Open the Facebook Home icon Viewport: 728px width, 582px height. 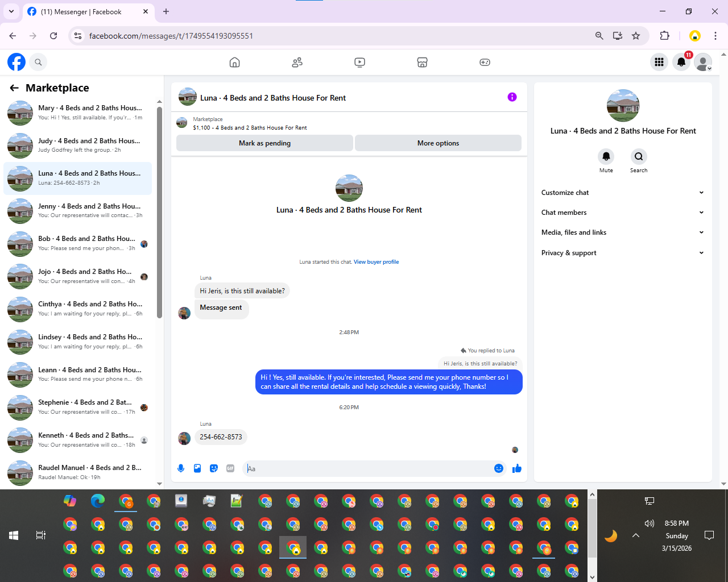click(x=234, y=63)
